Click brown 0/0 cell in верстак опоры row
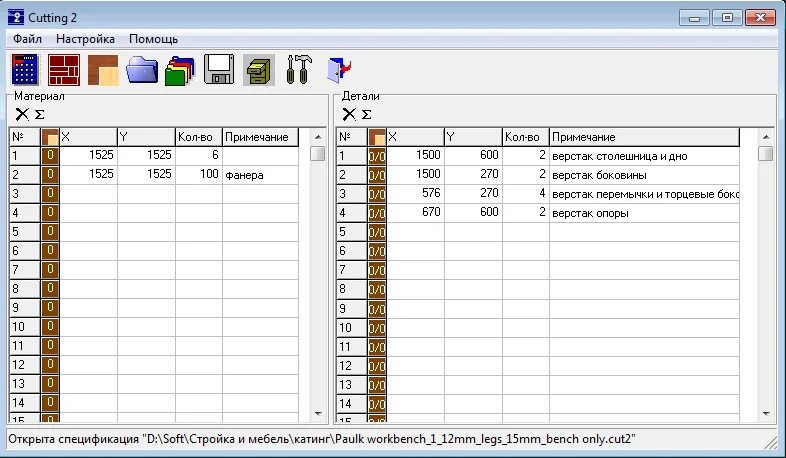This screenshot has height=458, width=786. (x=377, y=212)
